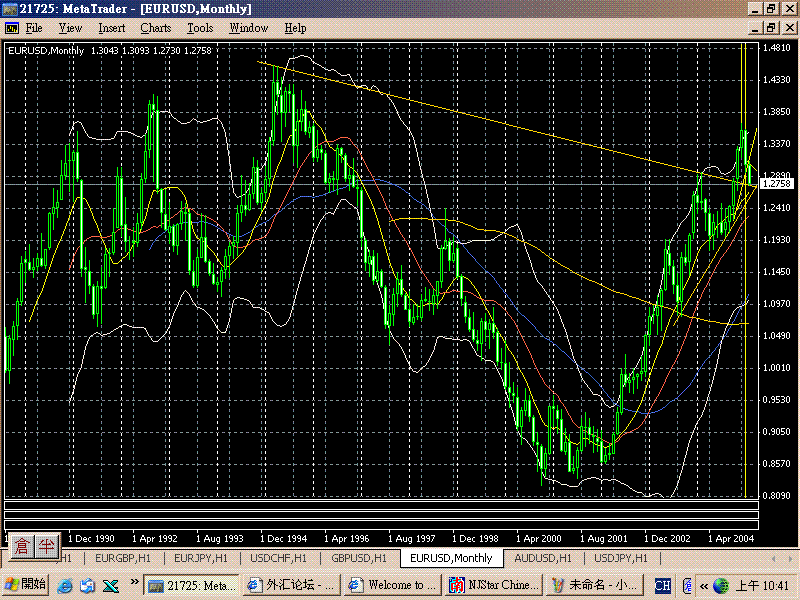Collapse the system tray with the chevron
The image size is (800, 600).
704,585
